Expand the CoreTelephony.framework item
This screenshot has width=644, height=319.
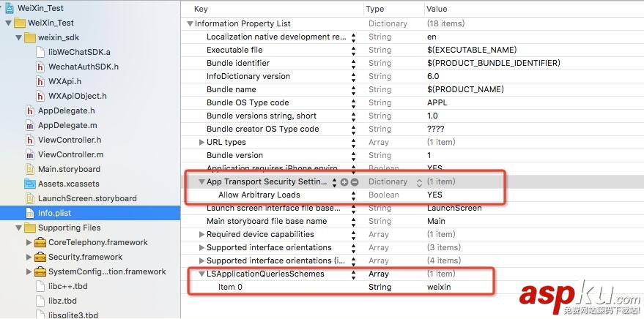[29, 242]
